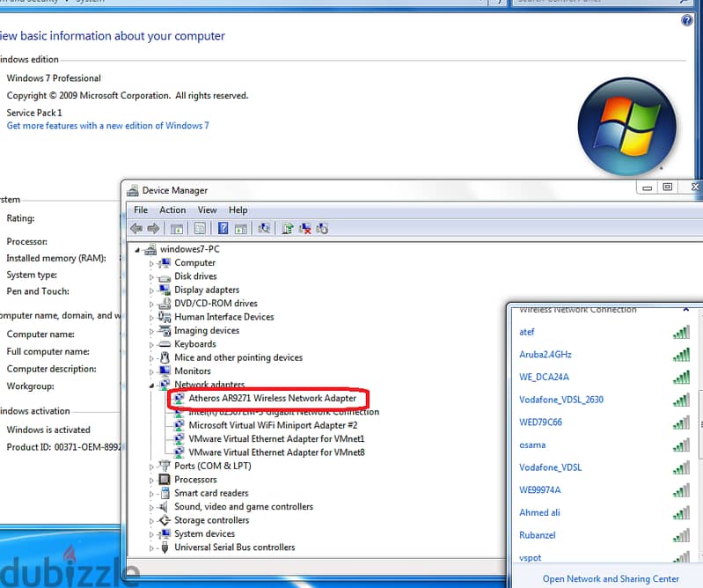Click the Network adapters category label
Image resolution: width=703 pixels, height=588 pixels.
click(209, 385)
